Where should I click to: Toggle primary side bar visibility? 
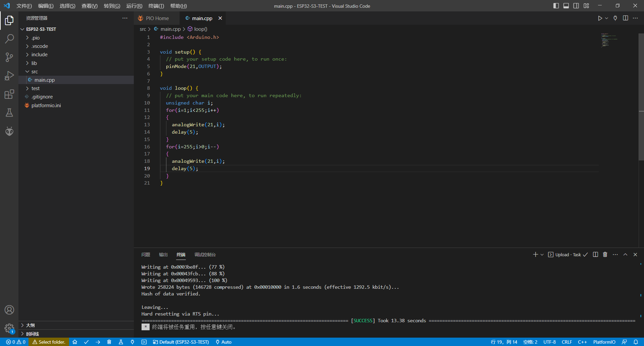[x=556, y=6]
